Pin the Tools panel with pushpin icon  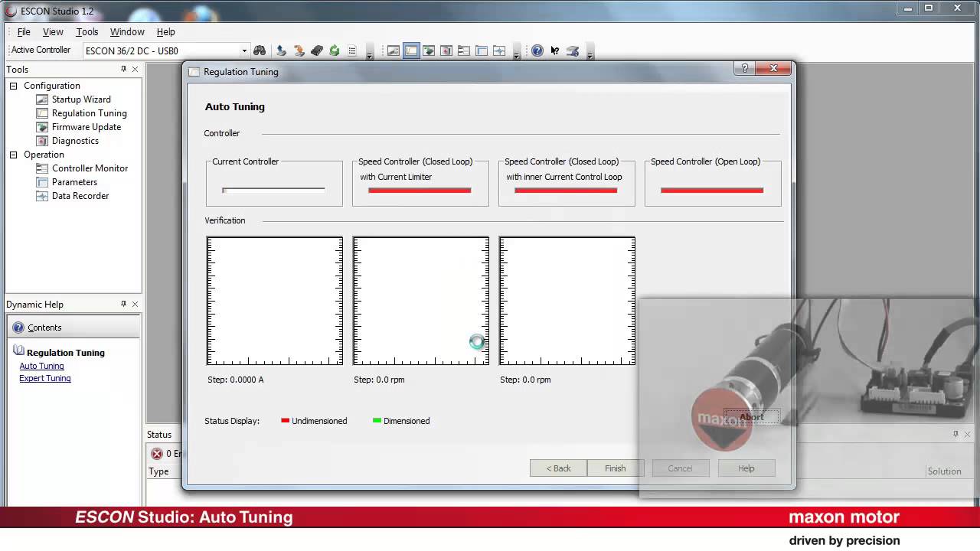point(123,69)
